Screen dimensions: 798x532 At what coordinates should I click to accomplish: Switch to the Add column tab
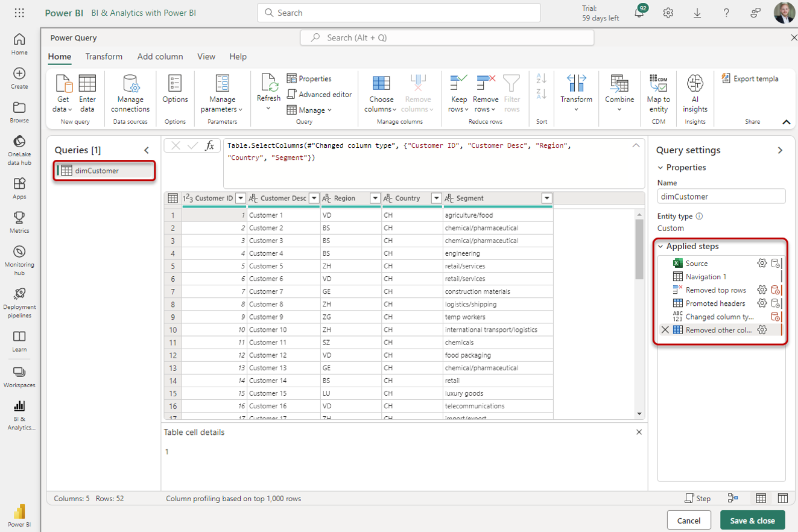pos(160,56)
